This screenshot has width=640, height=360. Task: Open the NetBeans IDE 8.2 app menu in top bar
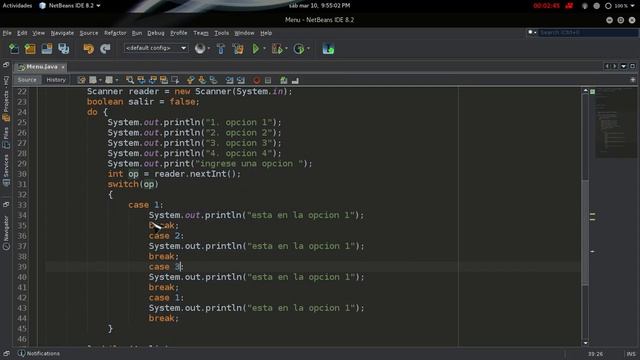tap(70, 6)
